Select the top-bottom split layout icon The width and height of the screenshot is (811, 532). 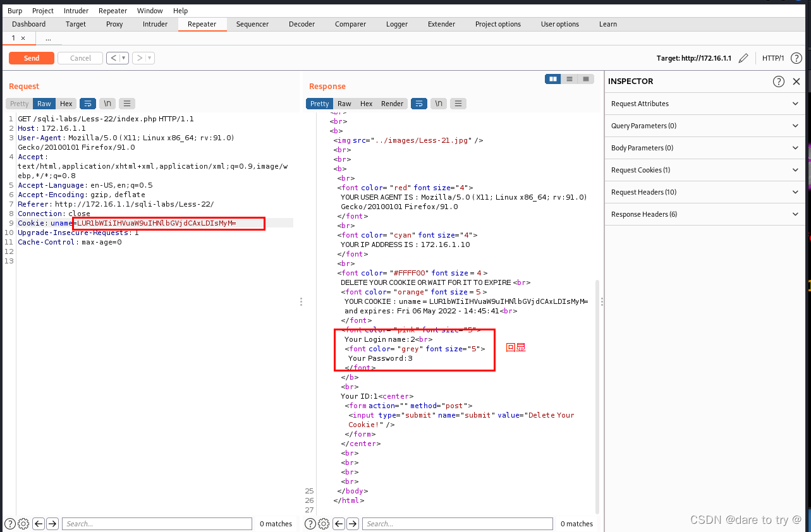(x=570, y=79)
